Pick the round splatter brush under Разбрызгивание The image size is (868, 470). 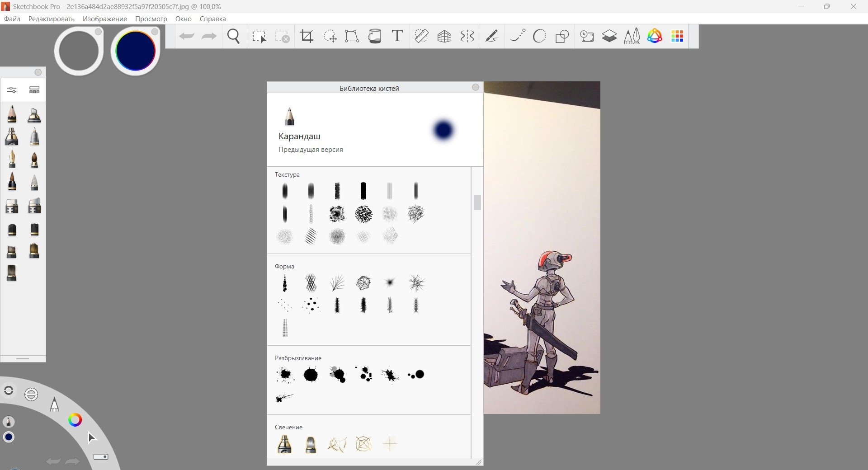311,375
